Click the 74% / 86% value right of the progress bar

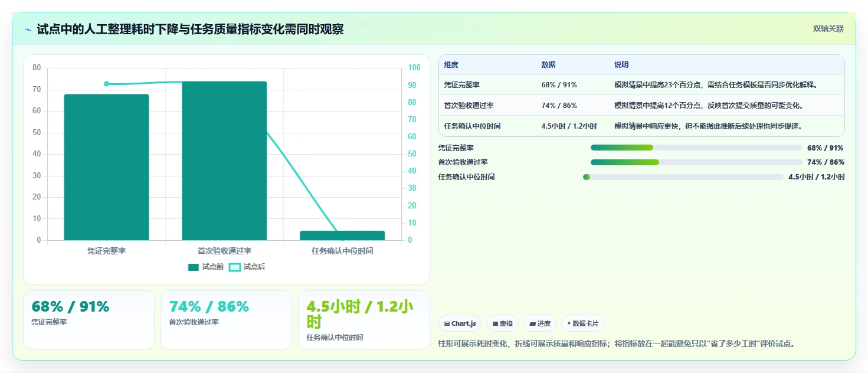826,162
